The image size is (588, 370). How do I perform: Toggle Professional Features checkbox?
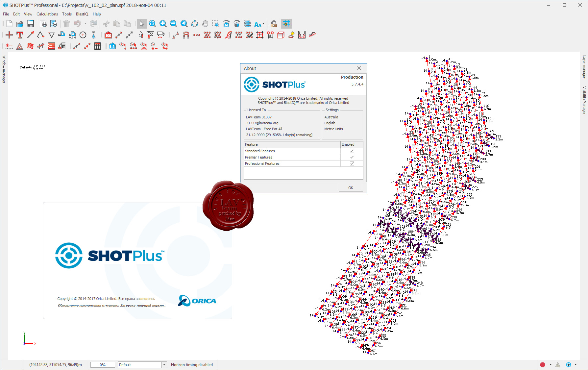(x=352, y=163)
